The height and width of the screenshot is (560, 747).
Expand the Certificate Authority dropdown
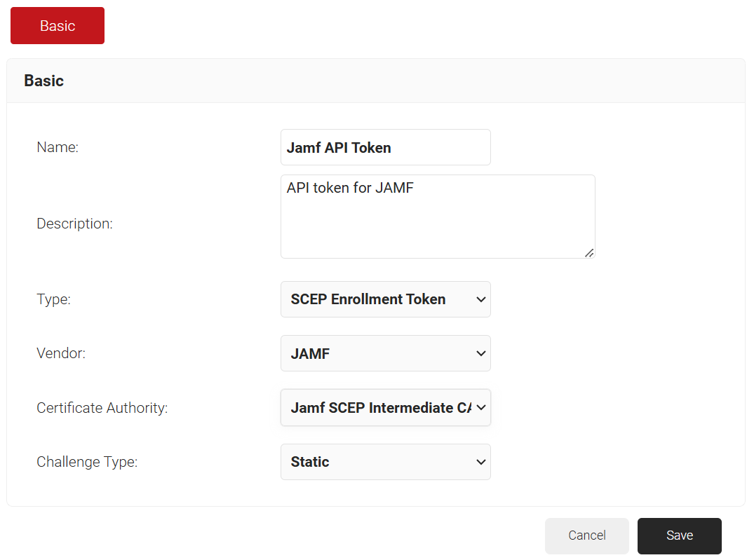coord(385,408)
